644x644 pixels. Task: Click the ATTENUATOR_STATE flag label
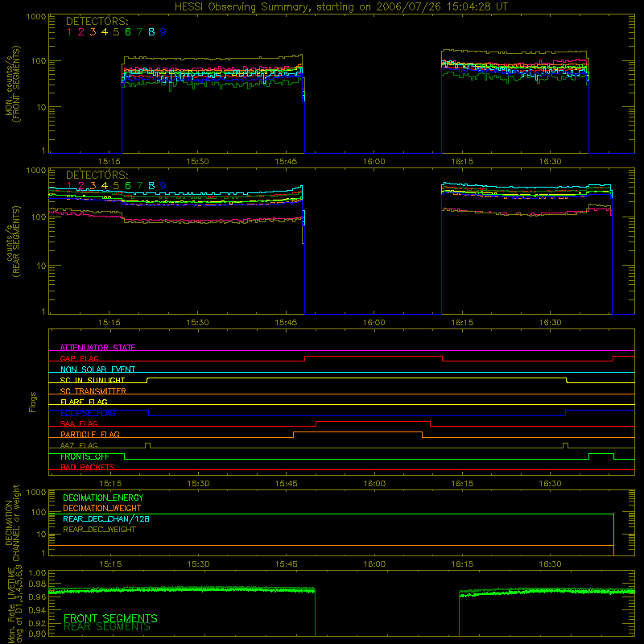[x=97, y=348]
